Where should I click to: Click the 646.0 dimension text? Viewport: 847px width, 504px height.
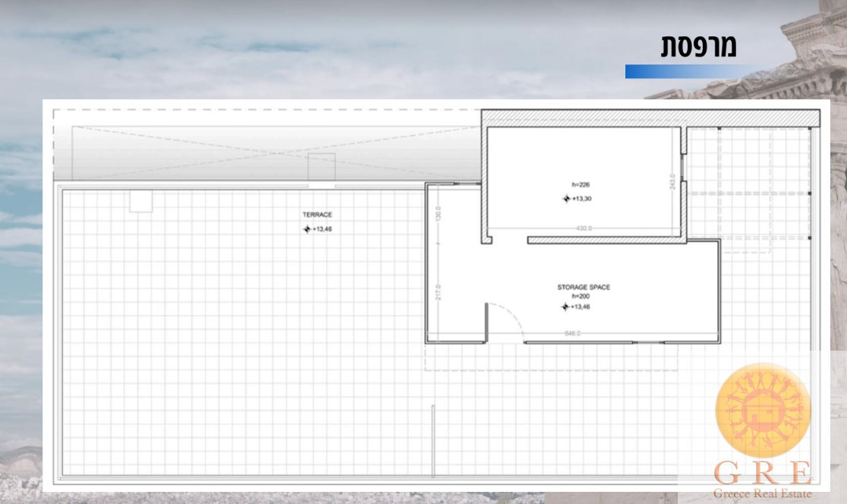[x=572, y=333]
